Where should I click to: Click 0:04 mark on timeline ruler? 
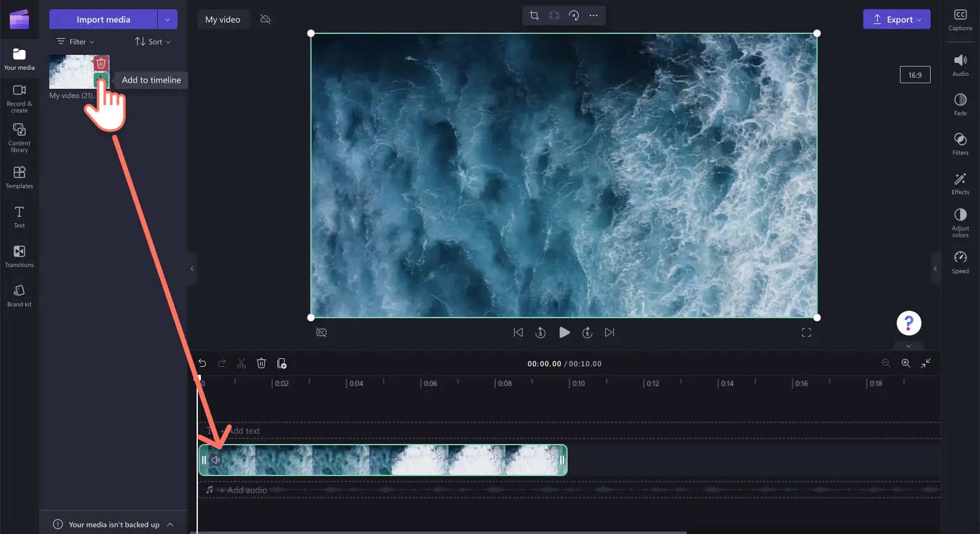(356, 384)
